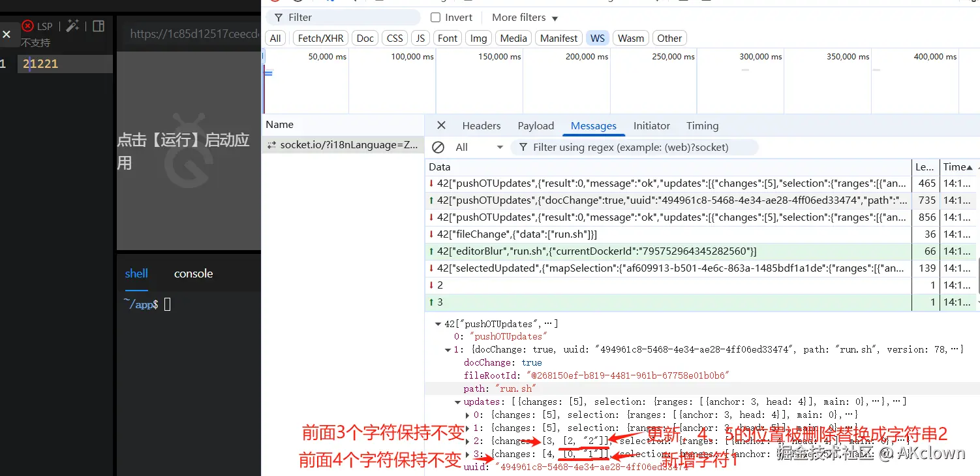Click the network Filter text field
The image size is (980, 476).
click(x=343, y=18)
